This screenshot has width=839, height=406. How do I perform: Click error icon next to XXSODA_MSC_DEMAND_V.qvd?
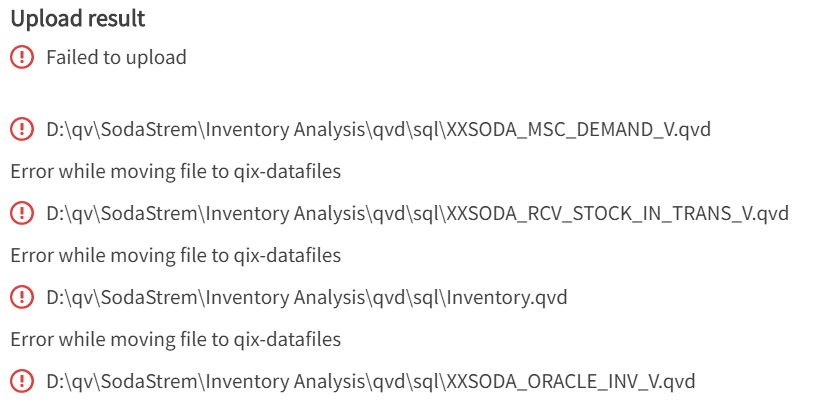pyautogui.click(x=21, y=129)
